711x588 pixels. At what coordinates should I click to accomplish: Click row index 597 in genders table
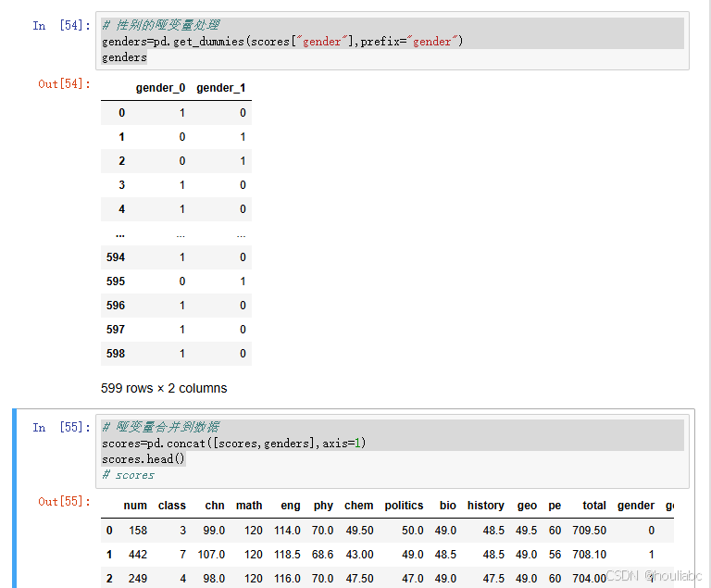coord(116,329)
